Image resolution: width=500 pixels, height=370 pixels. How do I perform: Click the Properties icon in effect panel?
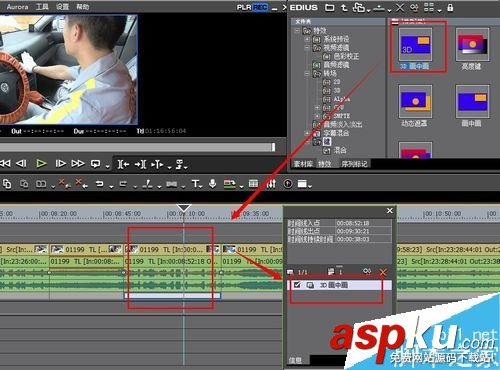coord(414,7)
